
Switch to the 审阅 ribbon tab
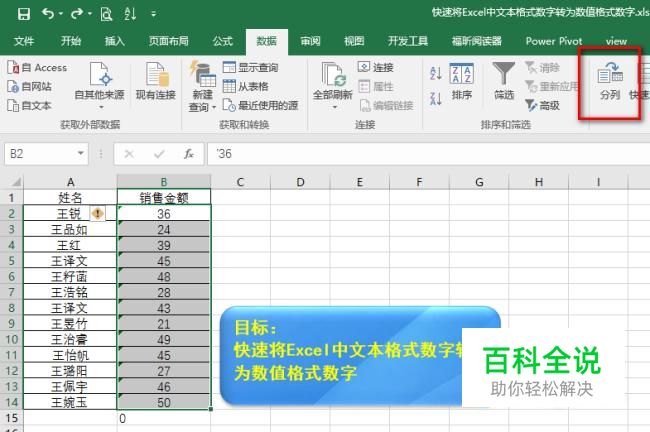[310, 41]
